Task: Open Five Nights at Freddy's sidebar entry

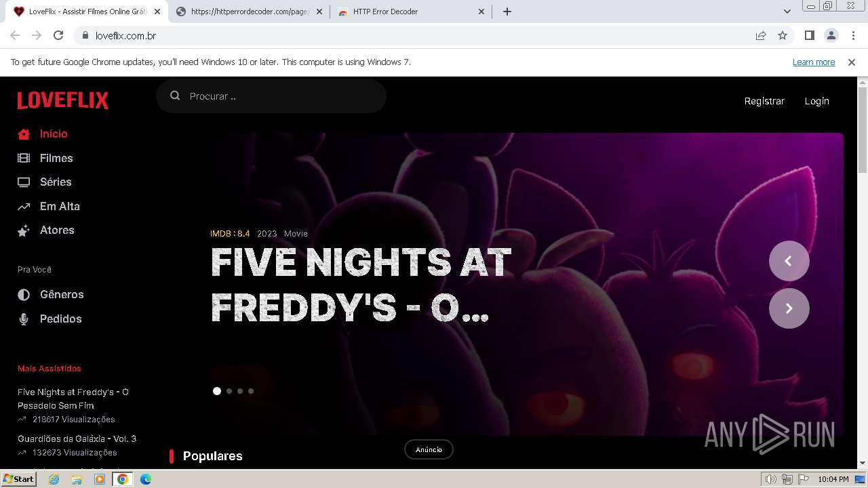Action: click(73, 399)
